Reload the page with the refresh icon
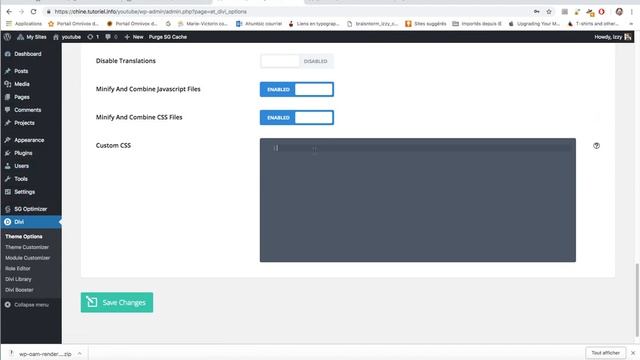The image size is (640, 360). coord(33,12)
